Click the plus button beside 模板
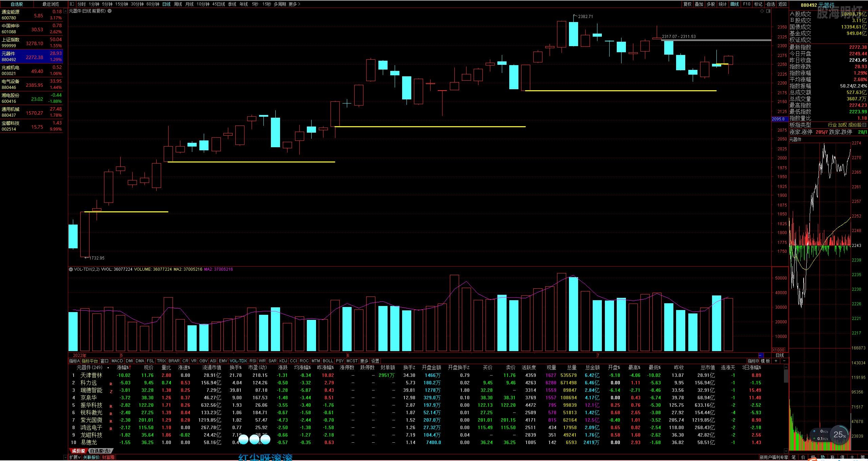This screenshot has width=868, height=461. click(x=776, y=361)
